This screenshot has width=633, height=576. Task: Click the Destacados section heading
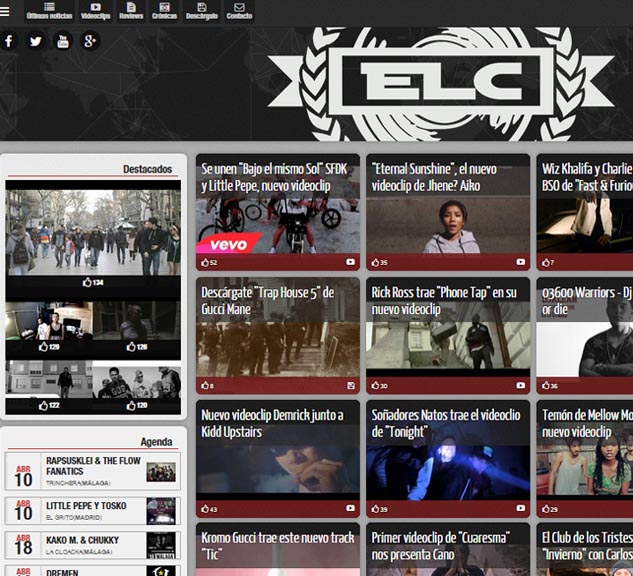tap(147, 169)
